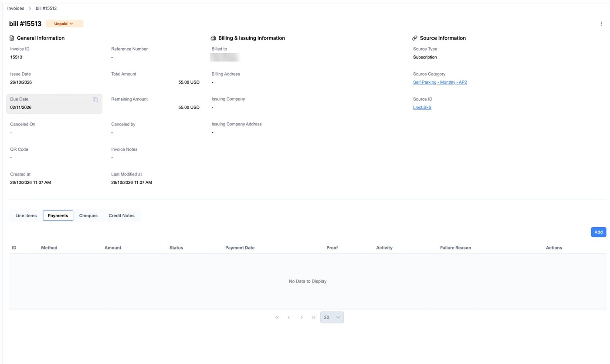Click the Billing & Issuing building icon
Viewport: 610px width, 364px height.
[x=213, y=38]
